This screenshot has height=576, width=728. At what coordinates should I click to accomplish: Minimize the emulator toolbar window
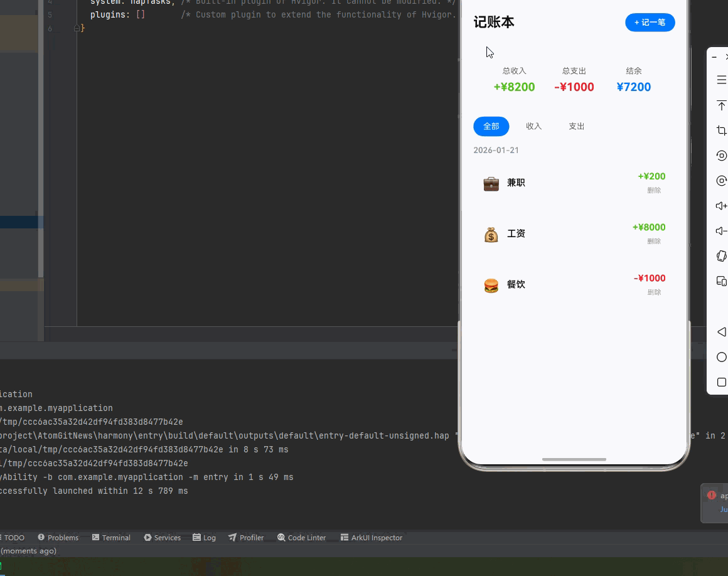pyautogui.click(x=714, y=57)
